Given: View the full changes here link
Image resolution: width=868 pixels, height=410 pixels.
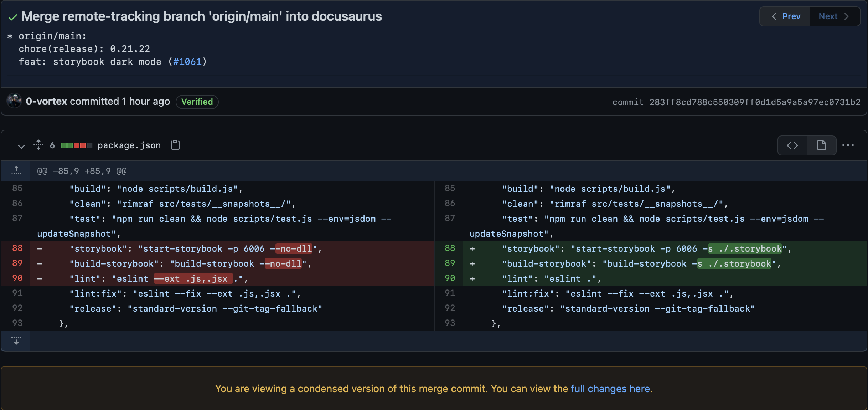Looking at the screenshot, I should click(x=610, y=389).
